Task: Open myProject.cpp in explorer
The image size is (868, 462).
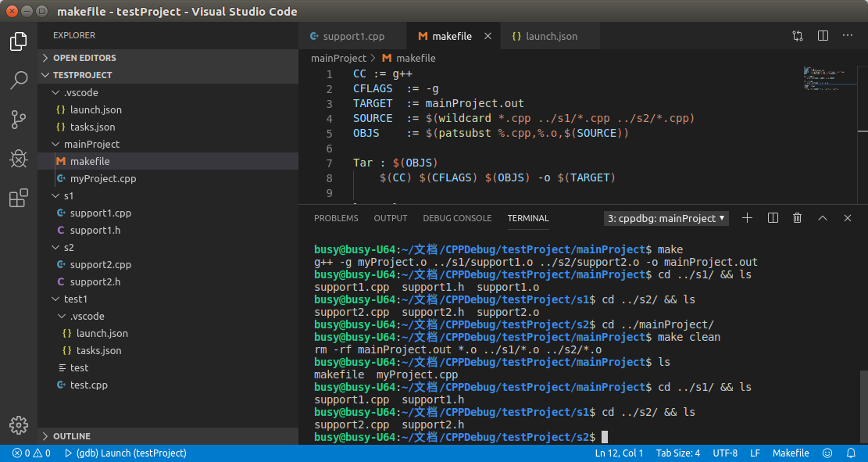Action: (168, 178)
